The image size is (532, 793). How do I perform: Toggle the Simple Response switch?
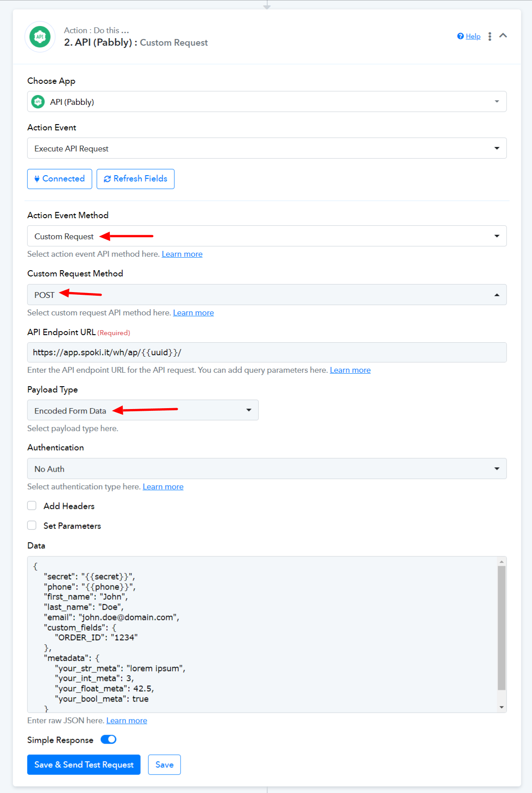click(108, 739)
